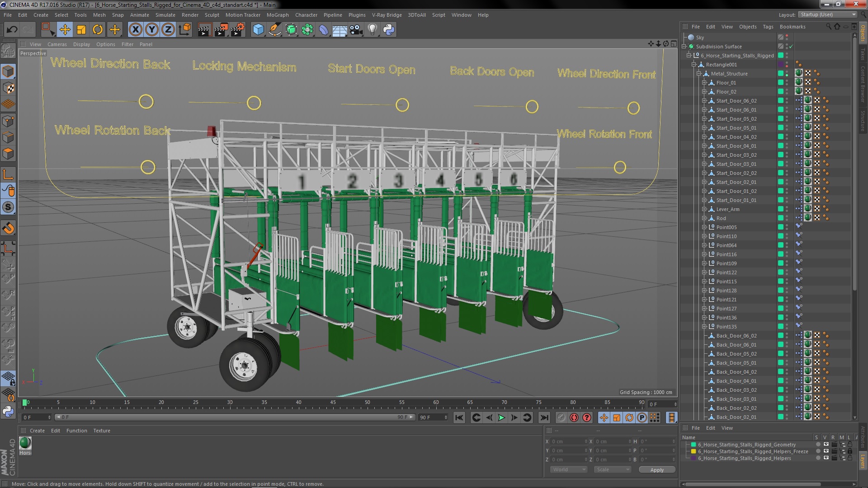Toggle Z axis lock
This screenshot has height=488, width=868.
coord(168,30)
